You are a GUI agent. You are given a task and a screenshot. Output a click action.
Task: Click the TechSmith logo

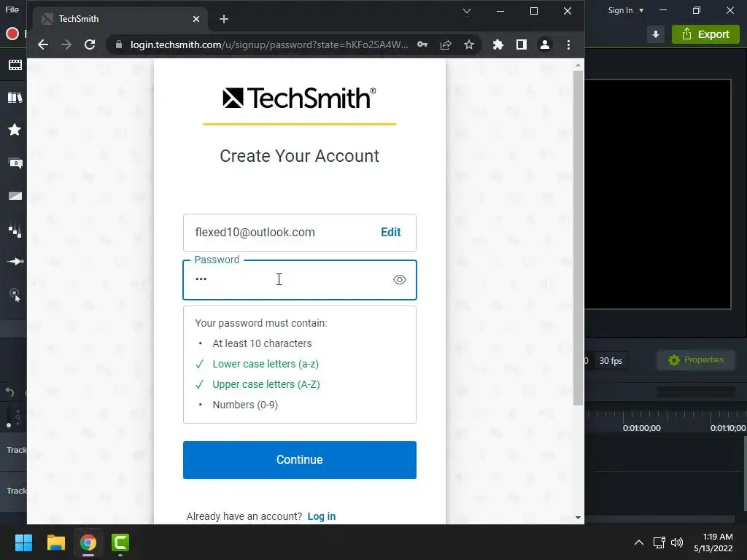[299, 98]
